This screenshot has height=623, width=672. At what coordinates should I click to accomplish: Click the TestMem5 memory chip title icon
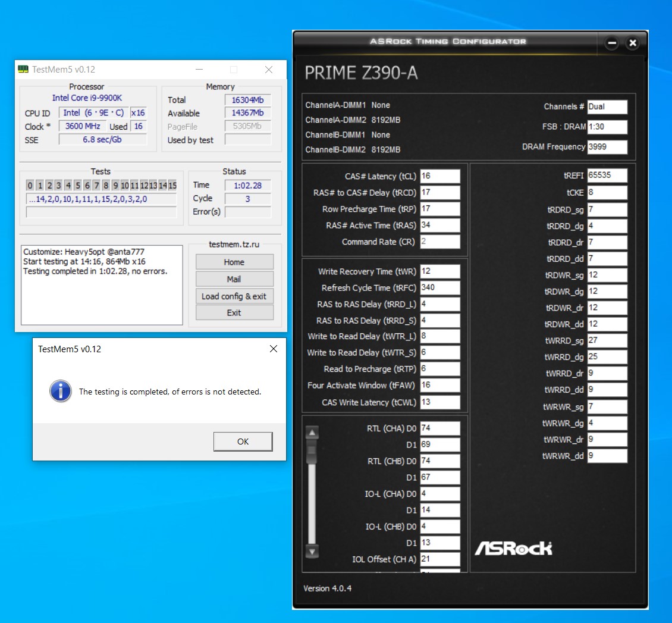[23, 69]
